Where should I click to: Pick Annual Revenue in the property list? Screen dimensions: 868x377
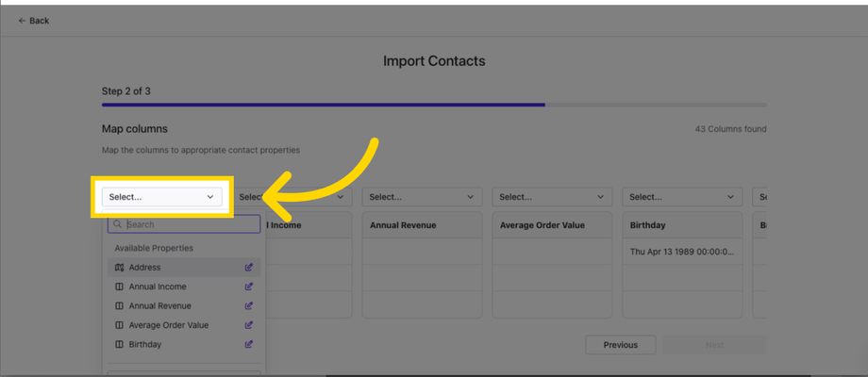160,306
